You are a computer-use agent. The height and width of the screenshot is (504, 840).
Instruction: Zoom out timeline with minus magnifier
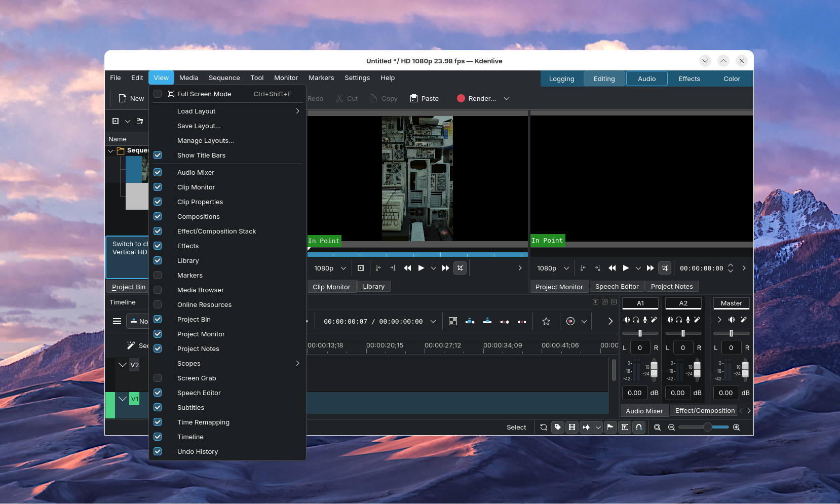coord(672,427)
